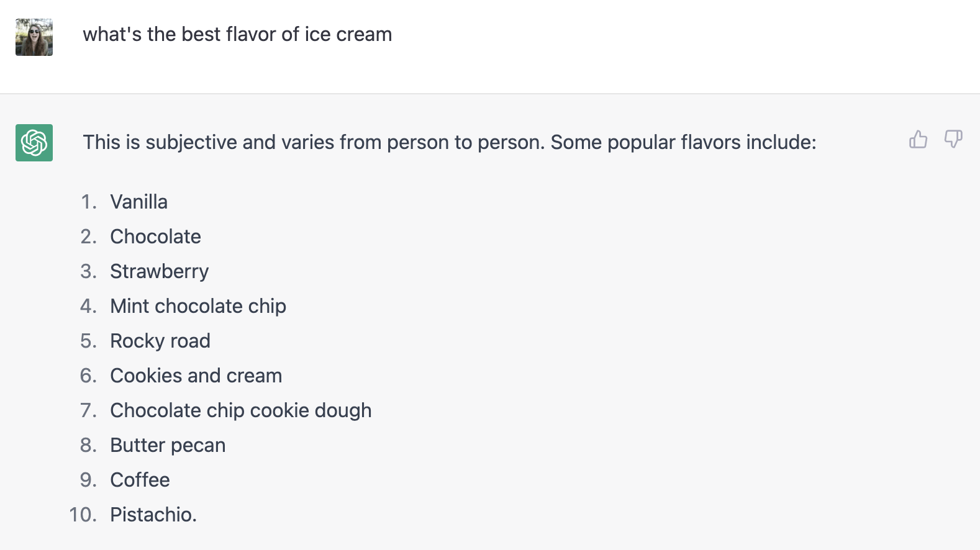980x550 pixels.
Task: Select the Butter pecan list item
Action: [x=167, y=444]
